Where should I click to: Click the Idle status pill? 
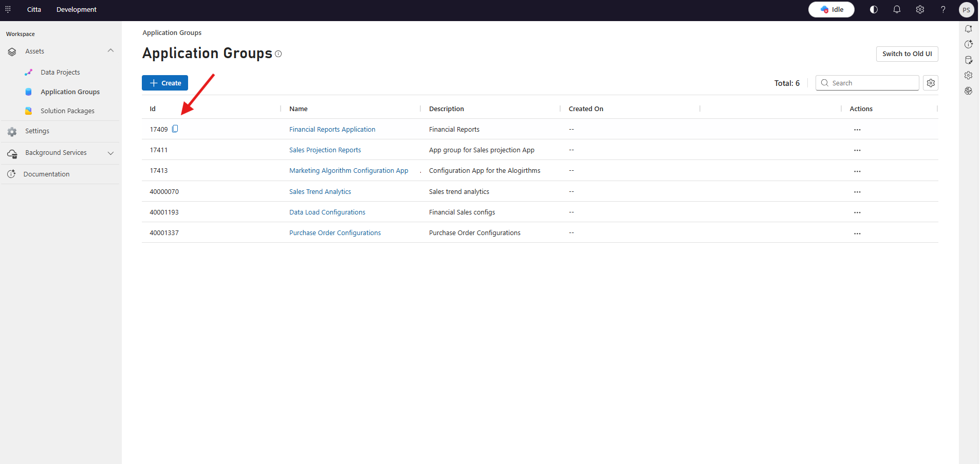pos(831,9)
